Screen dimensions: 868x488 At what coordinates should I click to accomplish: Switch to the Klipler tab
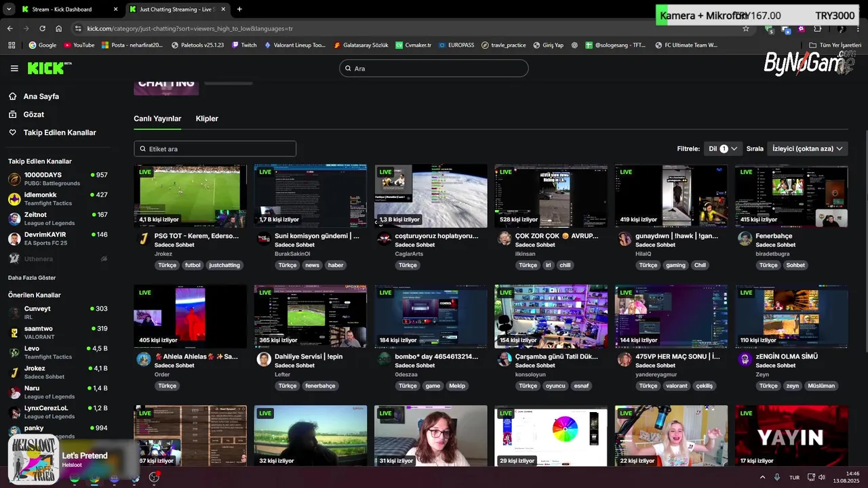point(207,119)
